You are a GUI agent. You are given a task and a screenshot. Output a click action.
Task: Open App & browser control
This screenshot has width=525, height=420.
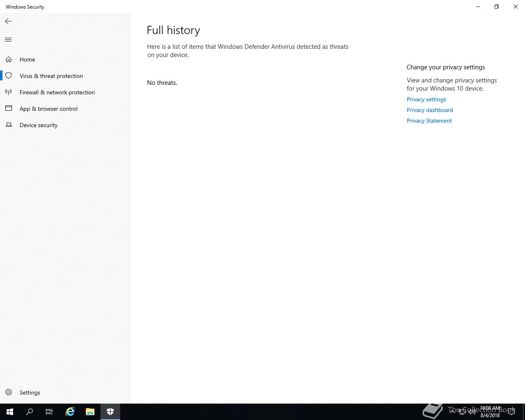click(x=66, y=109)
